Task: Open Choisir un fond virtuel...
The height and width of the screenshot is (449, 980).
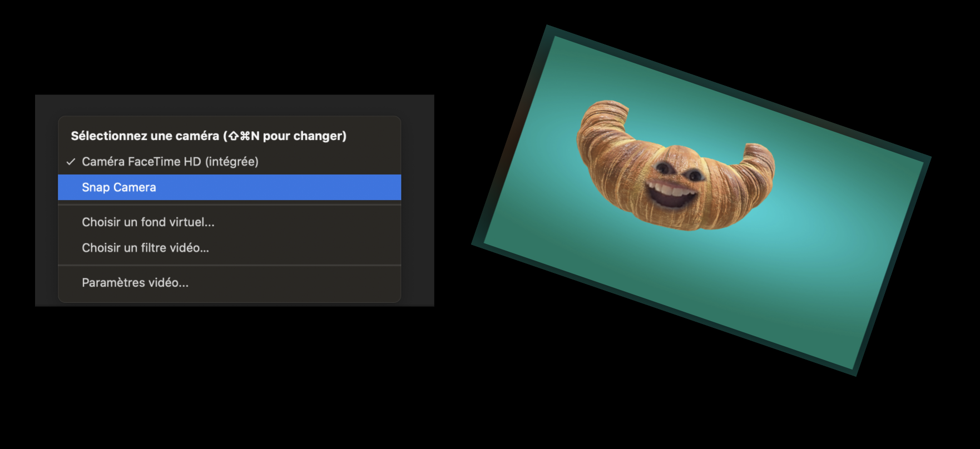Action: 229,222
